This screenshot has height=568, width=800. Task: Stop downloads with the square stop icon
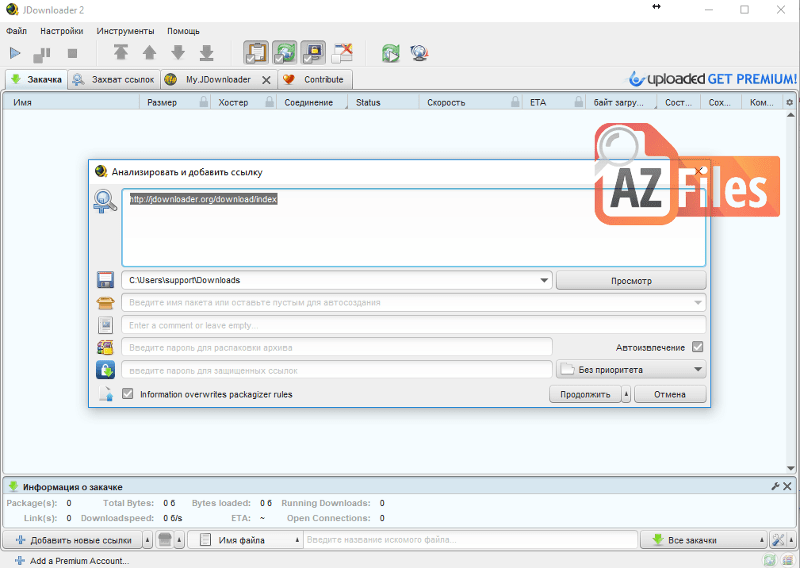[x=72, y=53]
